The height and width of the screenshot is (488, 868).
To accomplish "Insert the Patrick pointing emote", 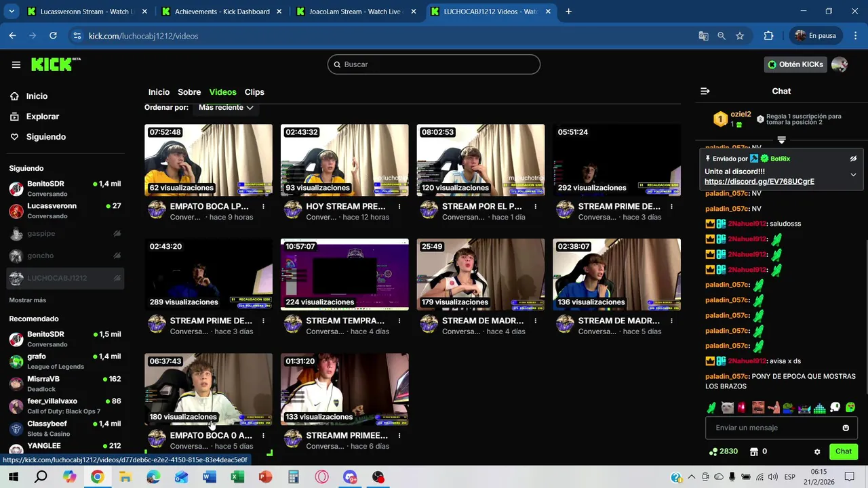I will tap(774, 407).
